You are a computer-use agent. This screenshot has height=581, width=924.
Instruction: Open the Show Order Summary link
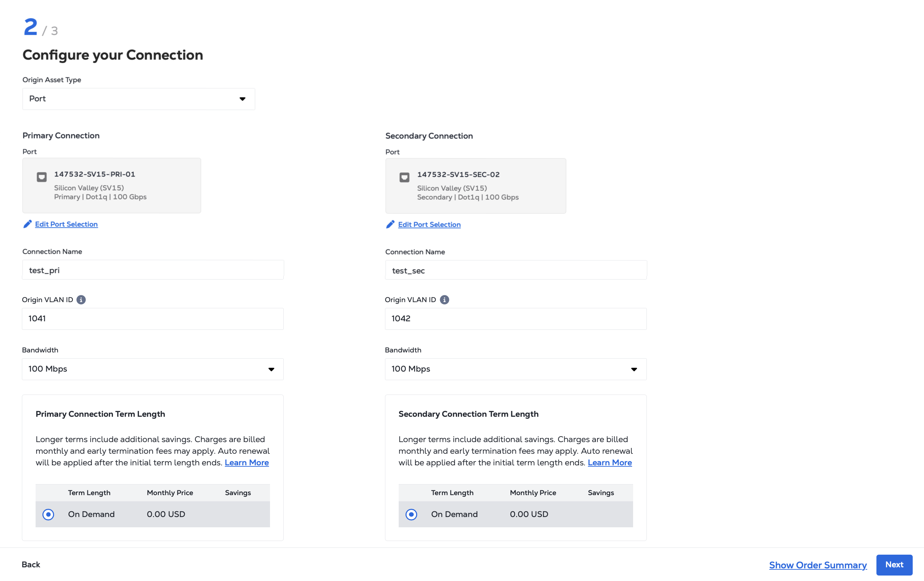[818, 565]
